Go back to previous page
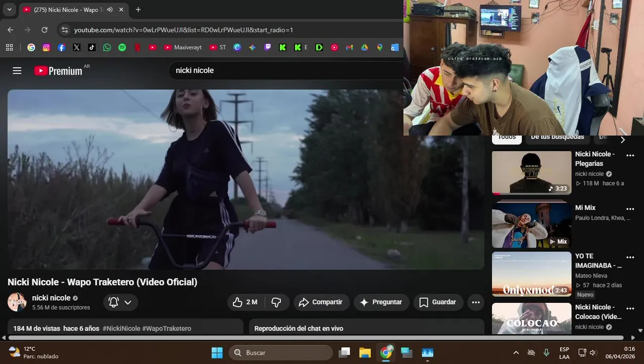The image size is (644, 364). (x=11, y=30)
